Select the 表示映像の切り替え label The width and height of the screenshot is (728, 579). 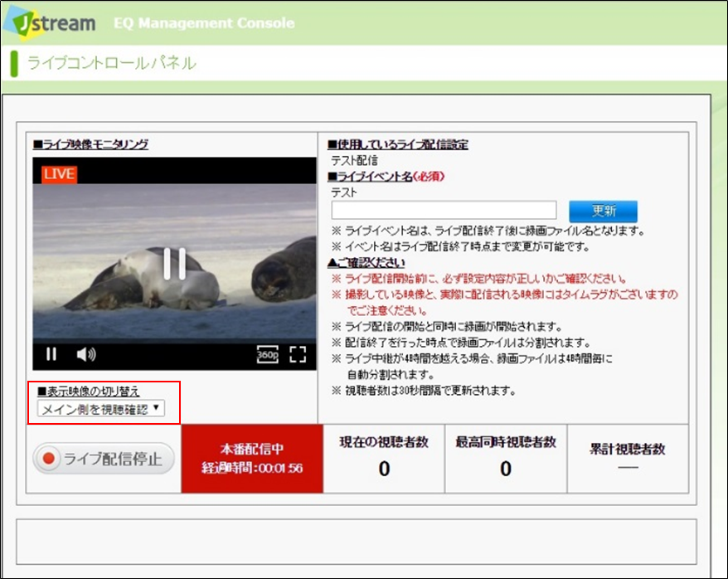89,392
